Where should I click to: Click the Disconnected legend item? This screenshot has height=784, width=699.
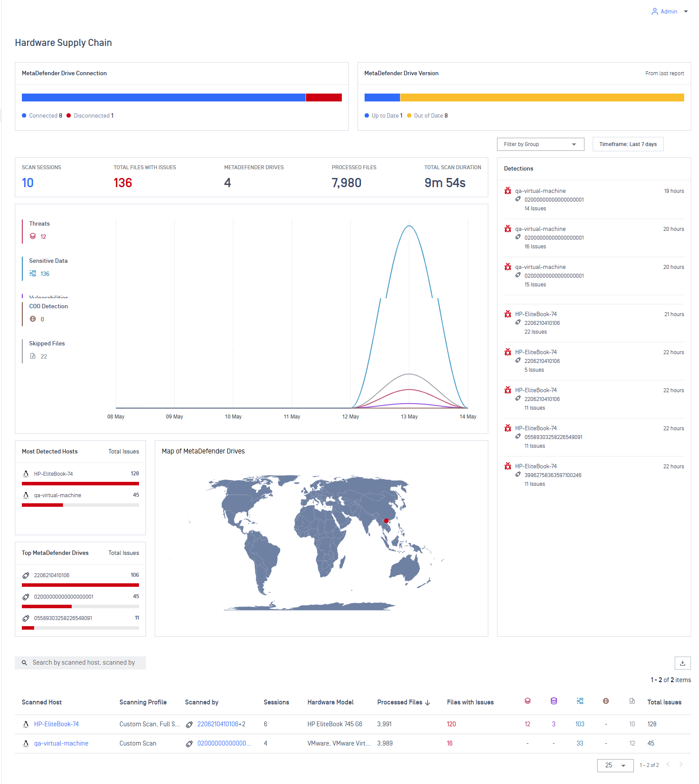(90, 116)
